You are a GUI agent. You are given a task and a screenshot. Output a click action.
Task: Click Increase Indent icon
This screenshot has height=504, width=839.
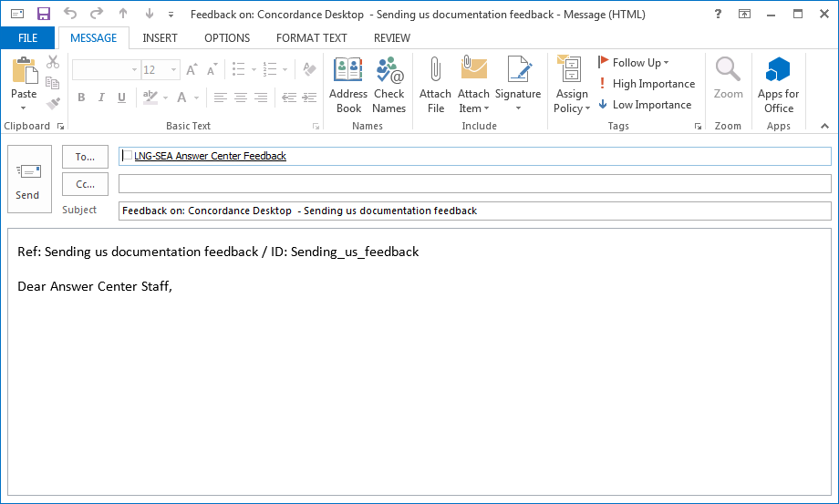[x=309, y=98]
